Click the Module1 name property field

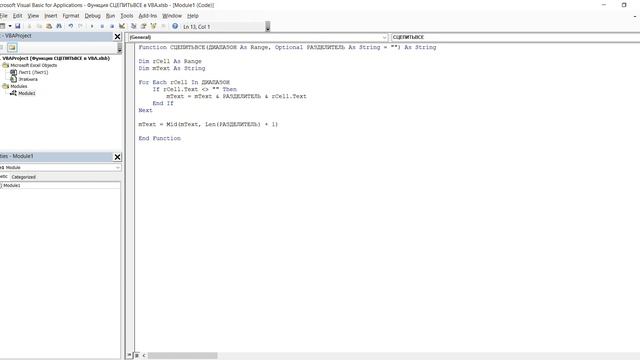pos(61,185)
